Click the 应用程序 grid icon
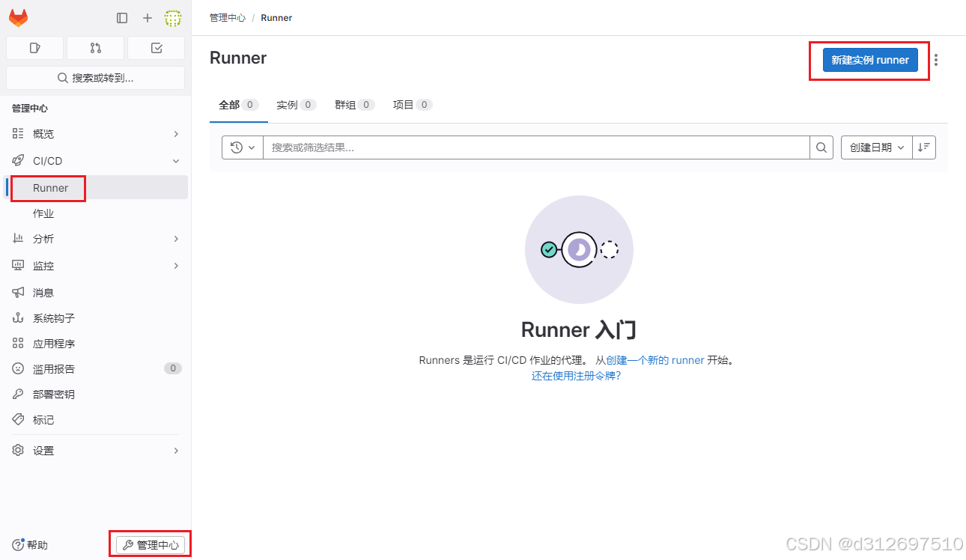966x560 pixels. point(18,344)
